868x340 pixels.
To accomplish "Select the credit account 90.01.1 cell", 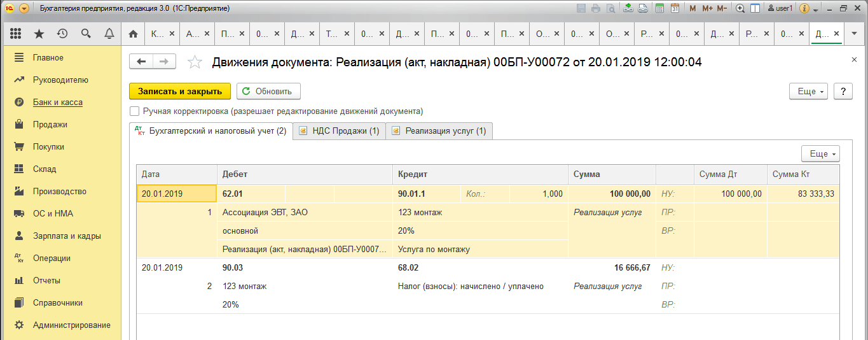I will tap(427, 194).
